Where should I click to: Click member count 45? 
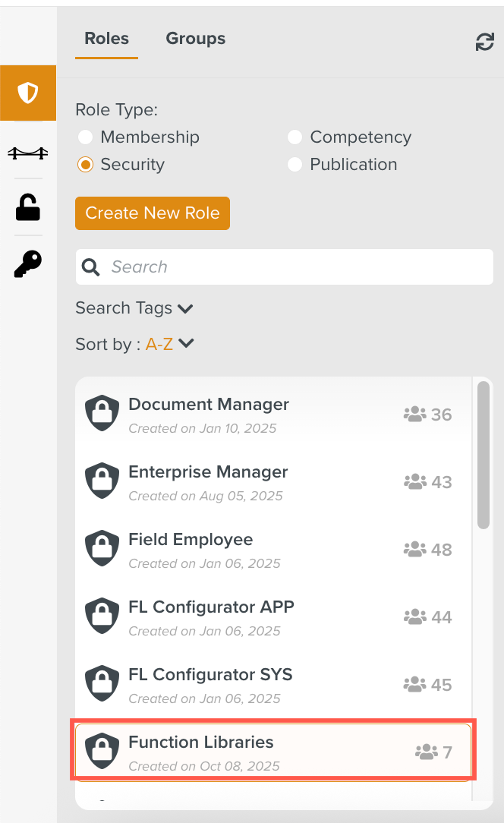(442, 685)
